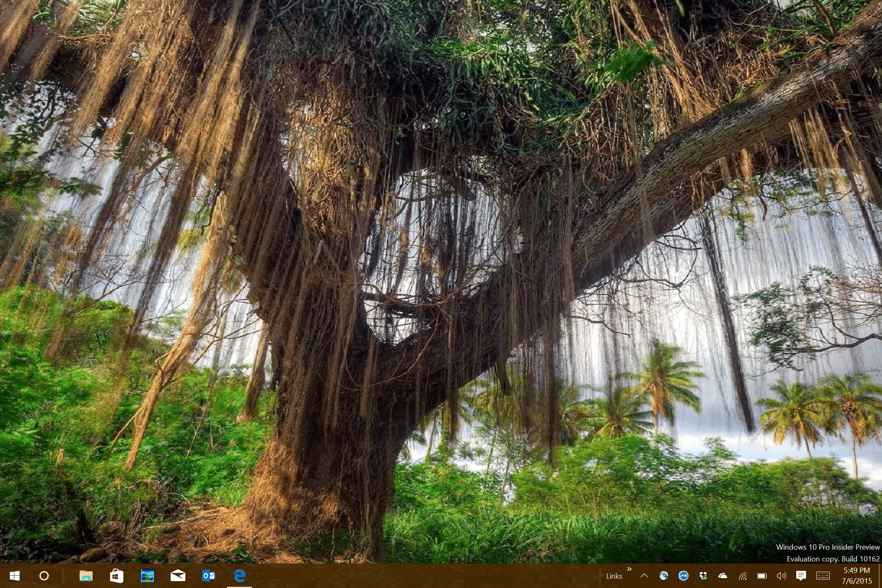The height and width of the screenshot is (588, 882).
Task: Open the OneDrive cloud tray icon
Action: pos(723,576)
